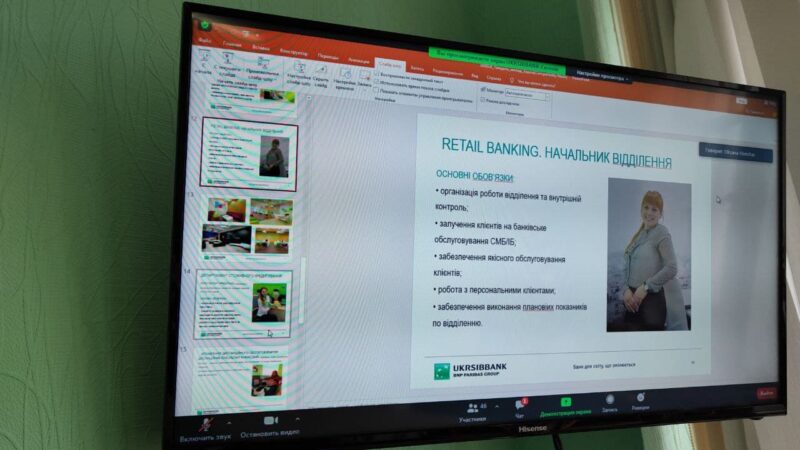Switch to the Home ribbon tab

232,44
